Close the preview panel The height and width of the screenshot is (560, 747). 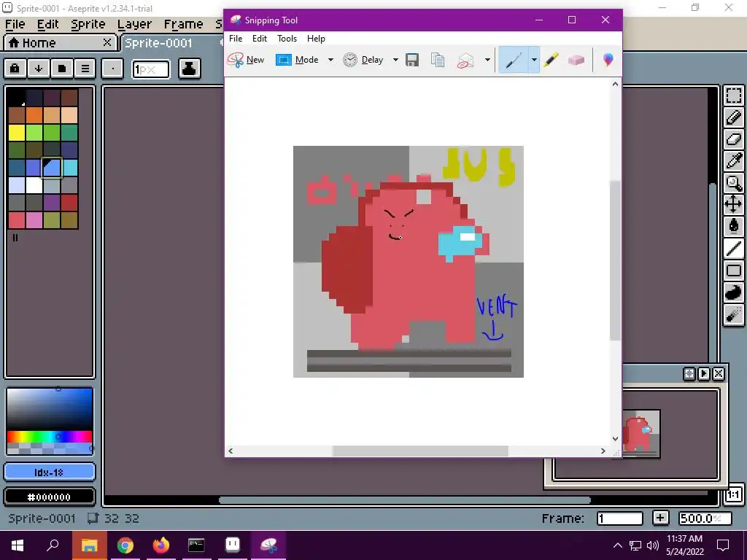pos(719,374)
